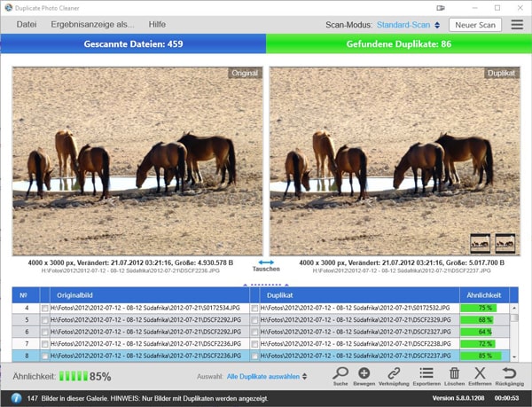Open the Ergebnisanzeige als... menu
This screenshot has width=532, height=407.
click(92, 25)
